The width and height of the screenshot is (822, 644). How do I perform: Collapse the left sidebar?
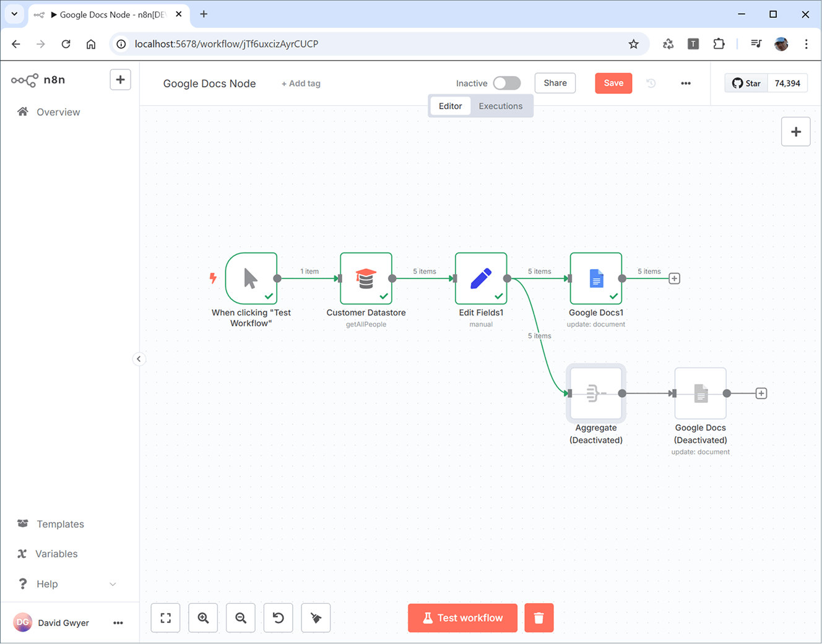(139, 359)
